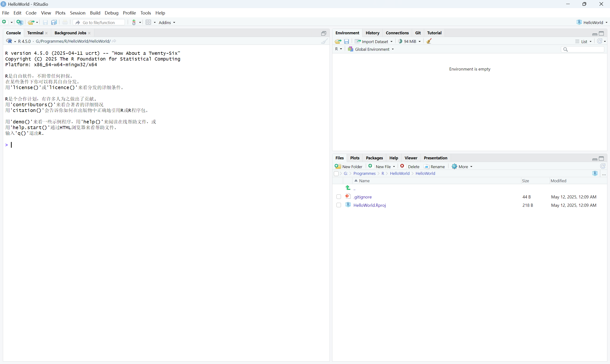Minimize the Files pane
The image size is (610, 364).
(595, 159)
